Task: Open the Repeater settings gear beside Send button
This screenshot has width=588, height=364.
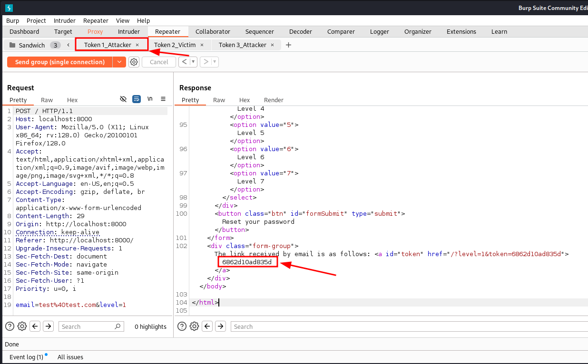Action: point(134,62)
